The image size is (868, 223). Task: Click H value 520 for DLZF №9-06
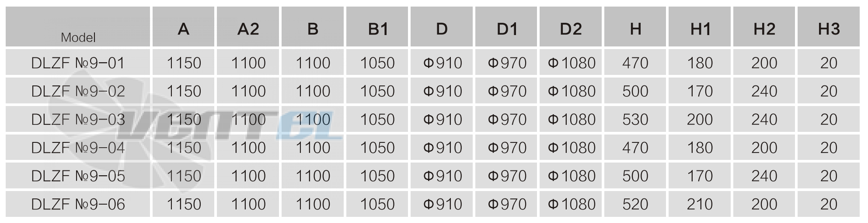[635, 204]
